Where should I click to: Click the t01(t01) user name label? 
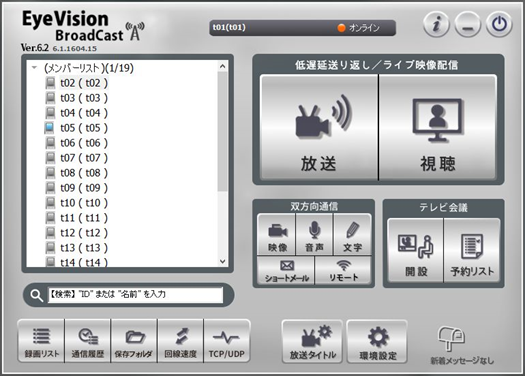click(x=229, y=27)
